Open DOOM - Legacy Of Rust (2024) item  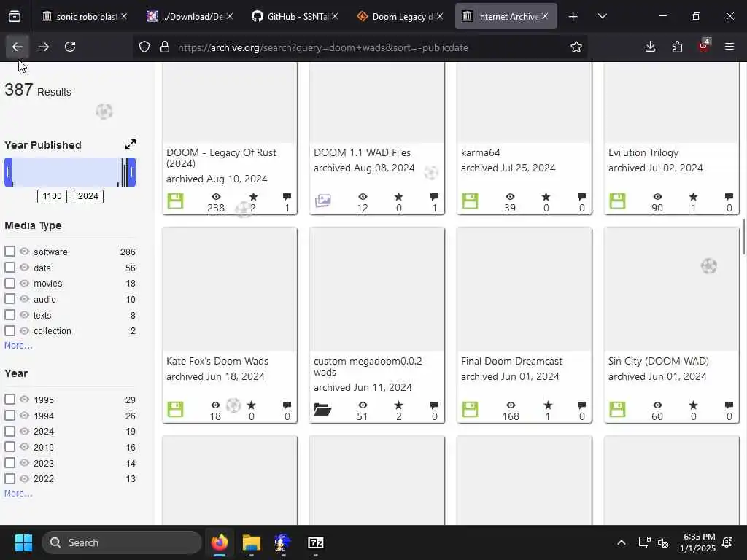tap(222, 157)
